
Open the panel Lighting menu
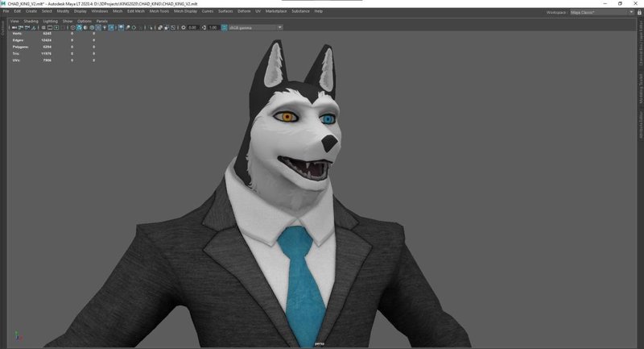click(51, 21)
